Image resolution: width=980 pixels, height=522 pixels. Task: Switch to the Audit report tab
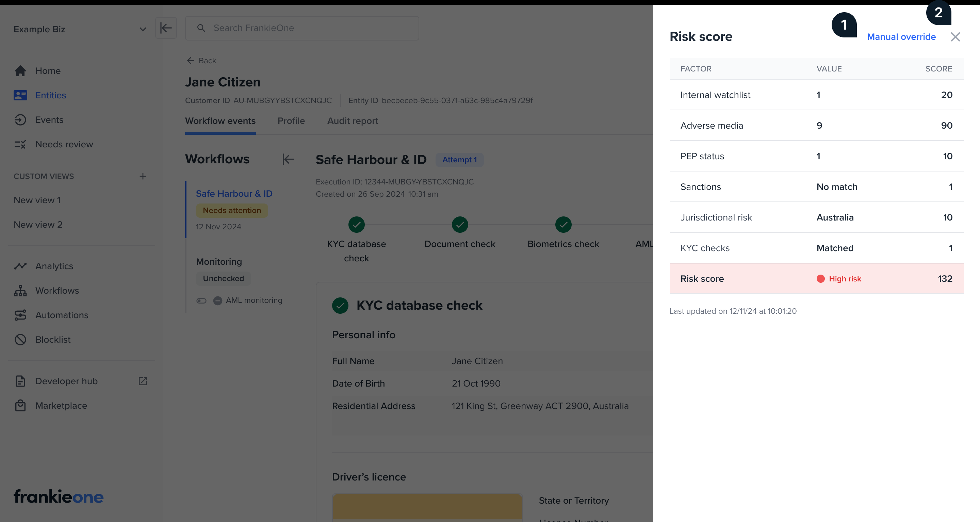[x=353, y=121]
